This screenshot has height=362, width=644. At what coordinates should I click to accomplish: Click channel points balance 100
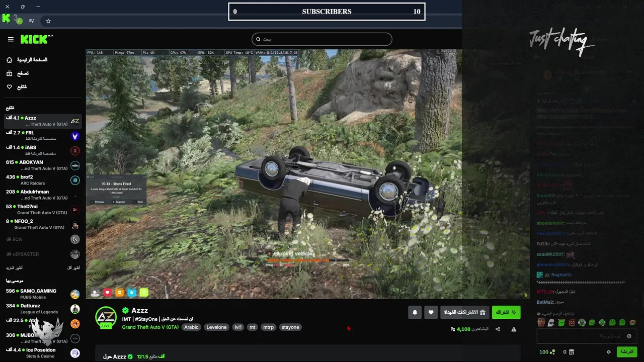547,352
